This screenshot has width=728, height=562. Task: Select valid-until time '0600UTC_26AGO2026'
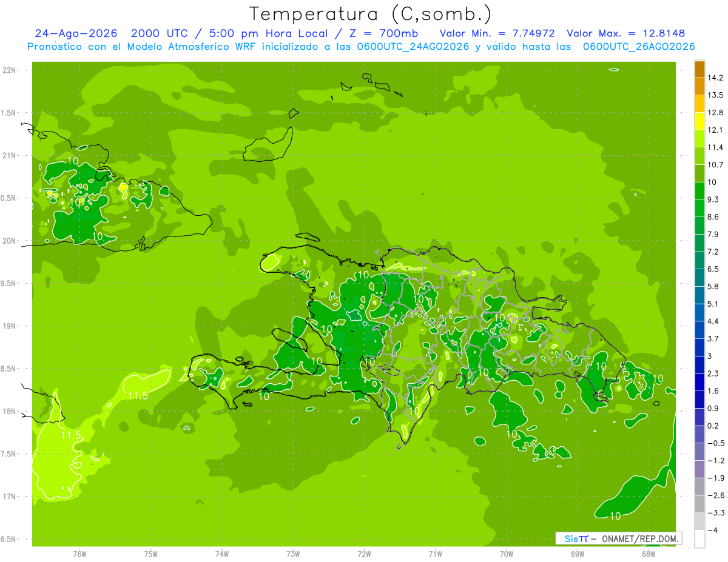coord(638,47)
